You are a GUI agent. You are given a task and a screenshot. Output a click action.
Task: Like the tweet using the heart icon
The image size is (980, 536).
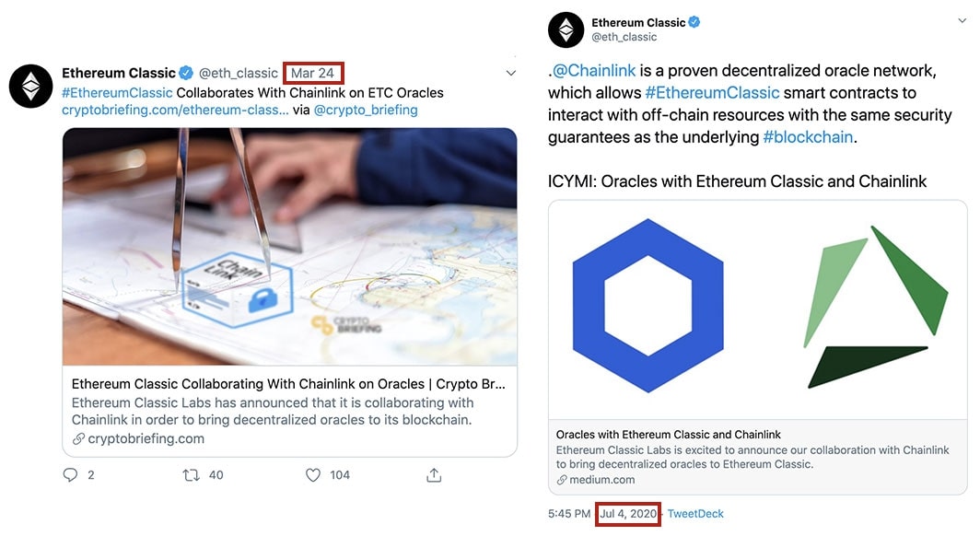[312, 475]
